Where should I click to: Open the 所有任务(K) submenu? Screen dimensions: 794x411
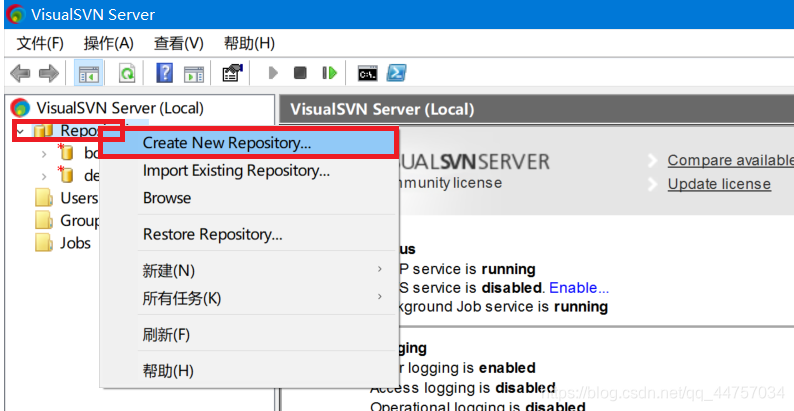pyautogui.click(x=248, y=298)
